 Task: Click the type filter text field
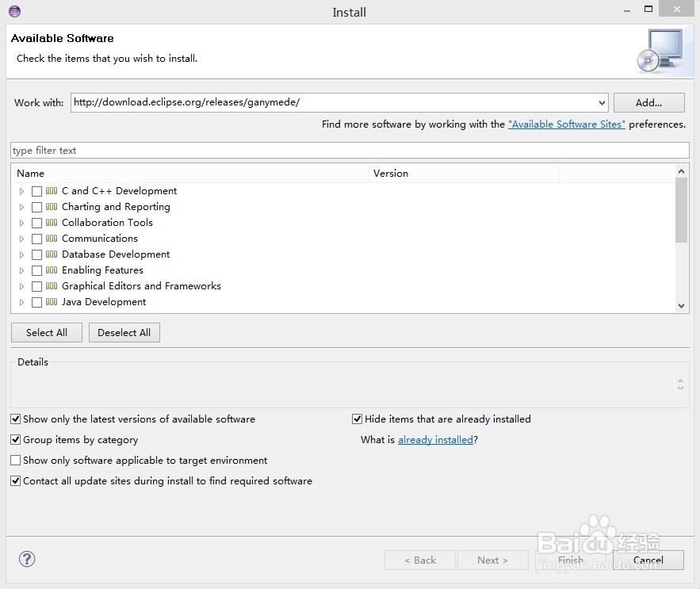point(349,150)
